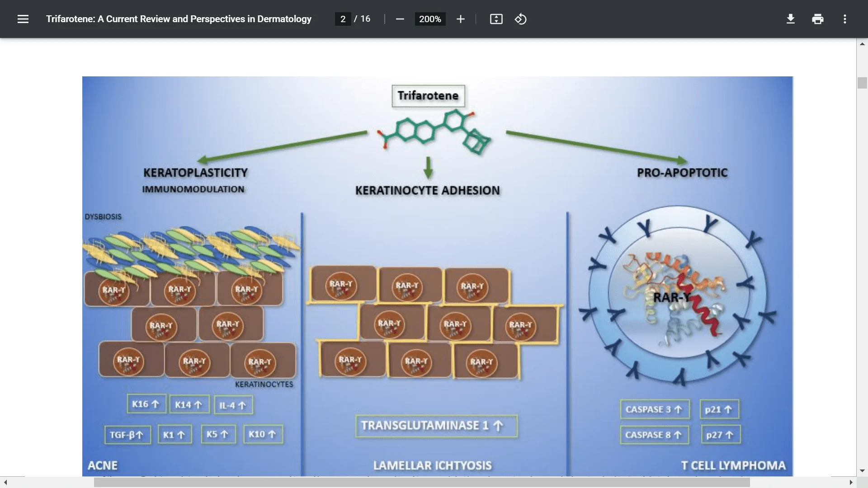
Task: Zoom in with the plus button
Action: pos(460,19)
